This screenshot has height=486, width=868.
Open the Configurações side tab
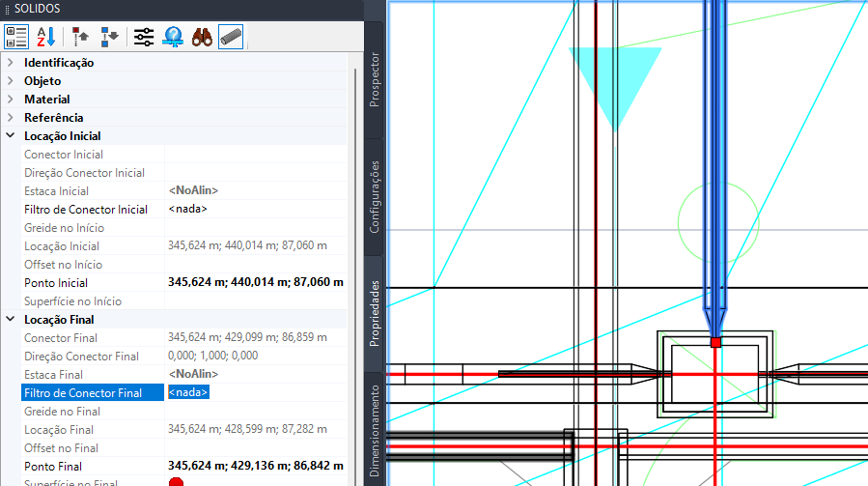375,197
